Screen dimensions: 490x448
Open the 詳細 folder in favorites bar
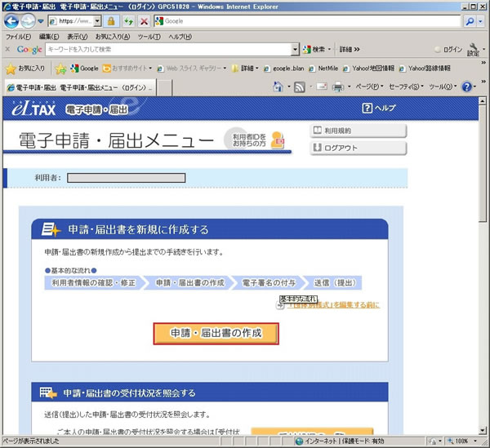245,69
